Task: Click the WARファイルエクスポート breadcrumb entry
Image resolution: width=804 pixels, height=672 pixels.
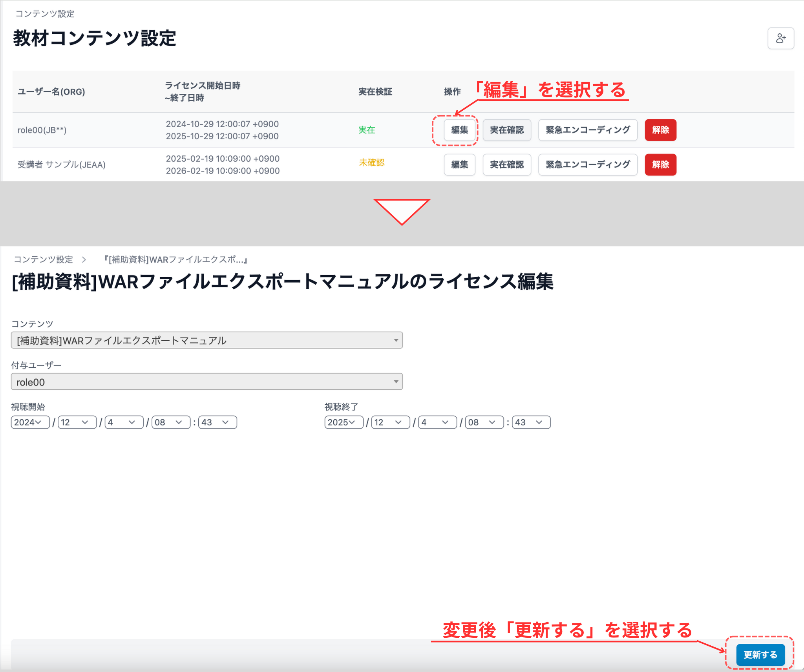Action: coord(175,259)
